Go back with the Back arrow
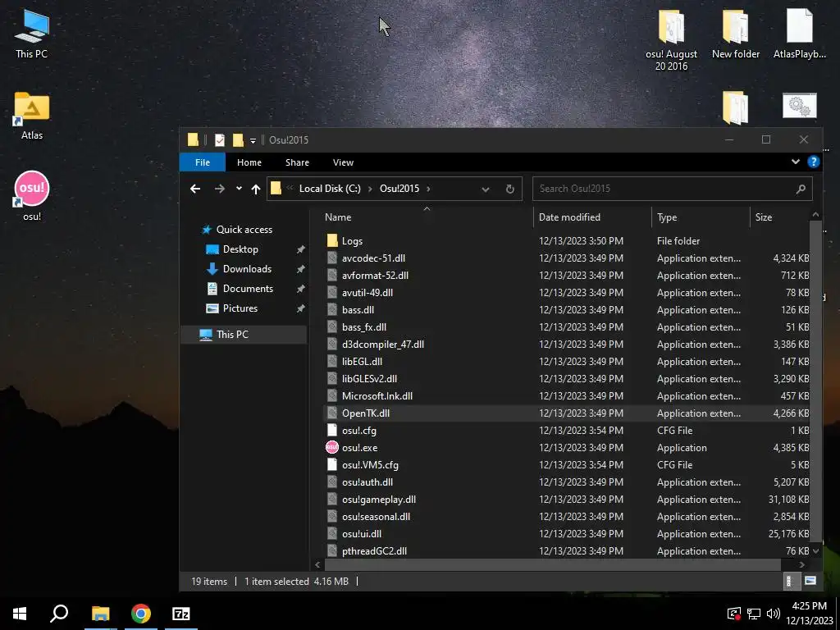The image size is (840, 630). click(195, 189)
